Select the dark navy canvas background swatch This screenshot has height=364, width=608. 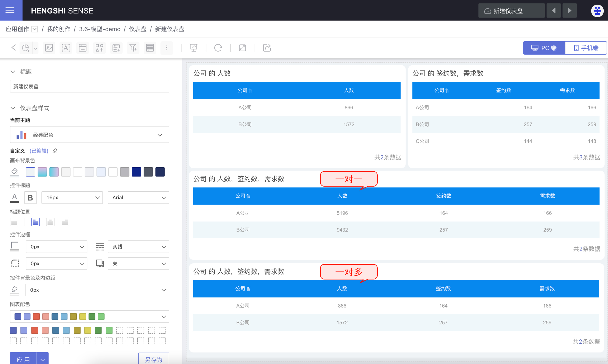coord(160,172)
